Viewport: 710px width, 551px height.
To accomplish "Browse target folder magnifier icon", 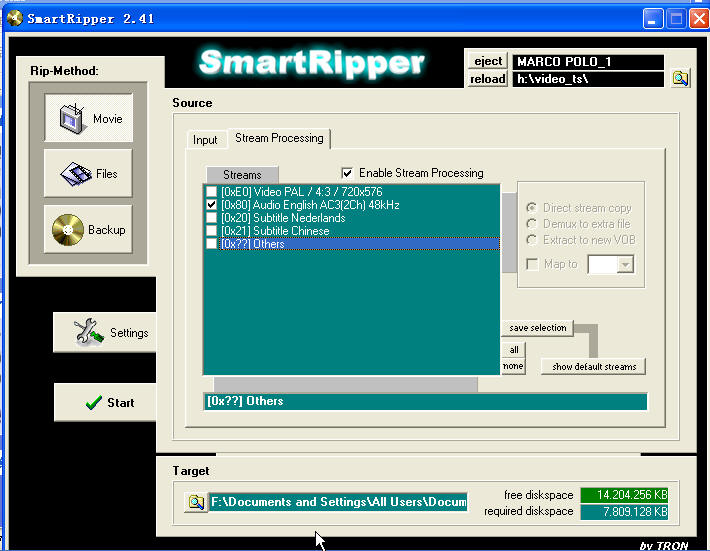I will [196, 502].
